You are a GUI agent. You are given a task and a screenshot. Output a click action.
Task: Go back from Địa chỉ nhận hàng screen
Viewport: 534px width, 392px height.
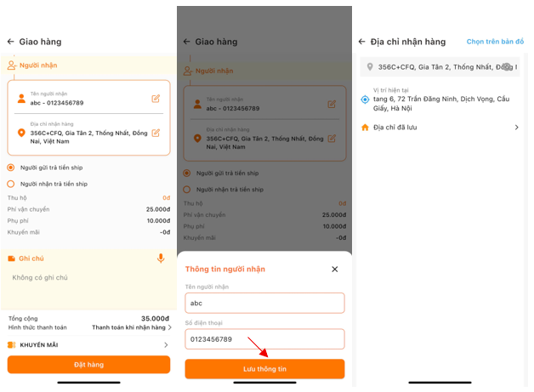(361, 42)
